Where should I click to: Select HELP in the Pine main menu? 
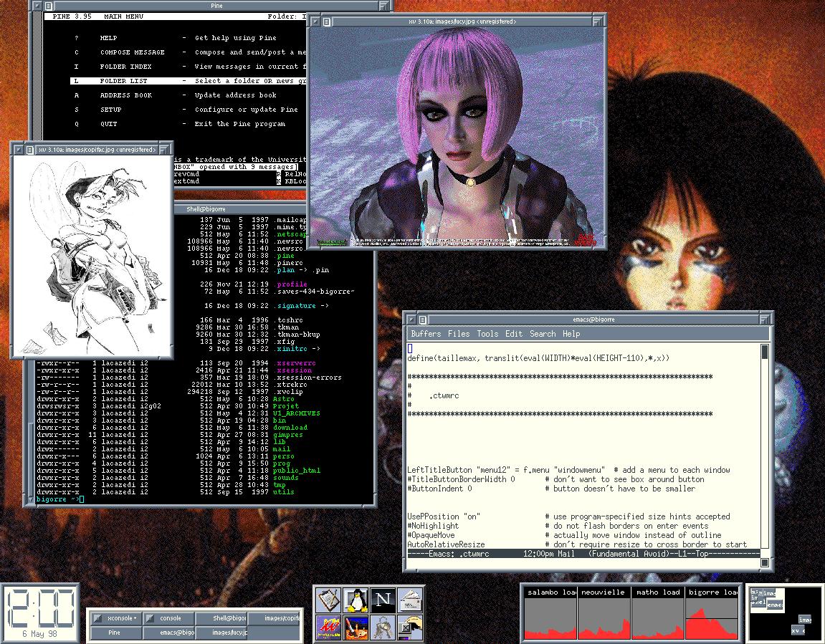(x=108, y=38)
